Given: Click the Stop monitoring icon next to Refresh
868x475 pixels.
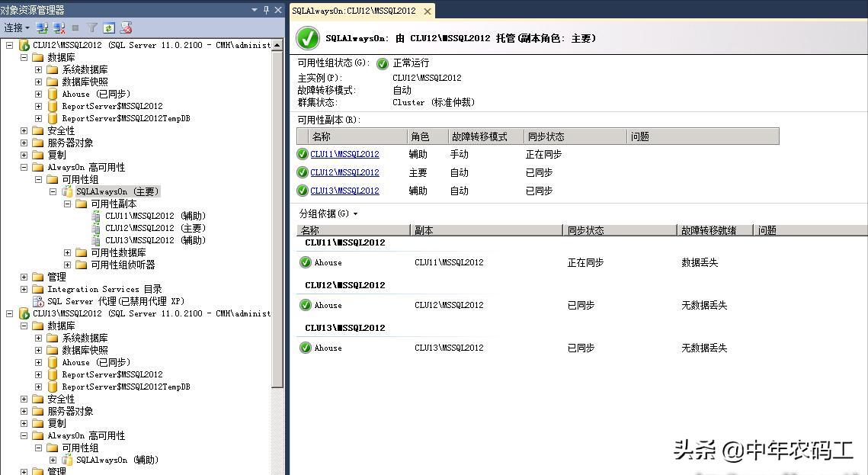Looking at the screenshot, I should pyautogui.click(x=126, y=27).
